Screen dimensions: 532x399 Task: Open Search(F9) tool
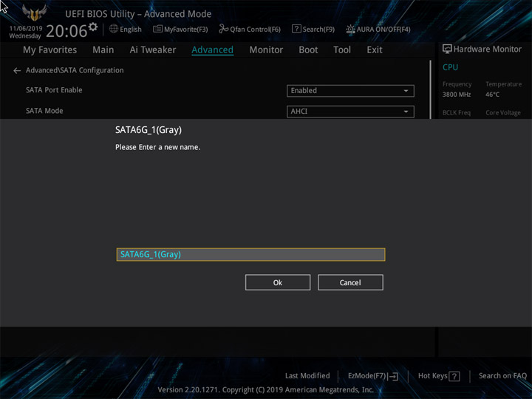313,29
